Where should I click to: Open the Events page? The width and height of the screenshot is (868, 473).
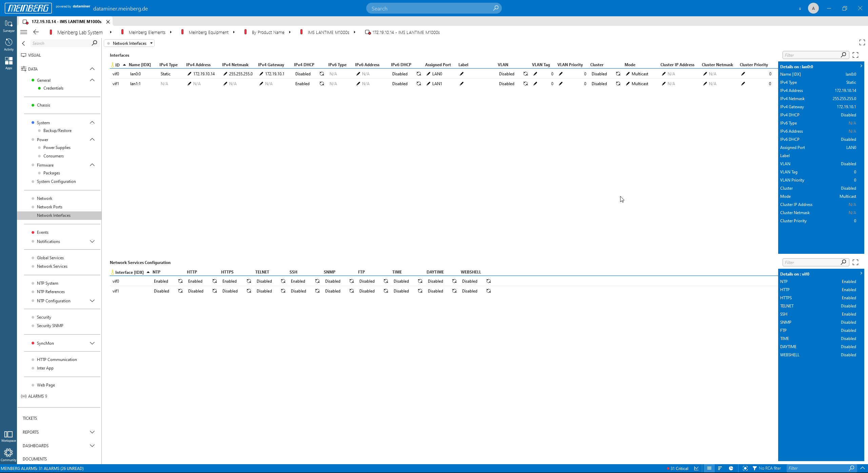pyautogui.click(x=42, y=232)
